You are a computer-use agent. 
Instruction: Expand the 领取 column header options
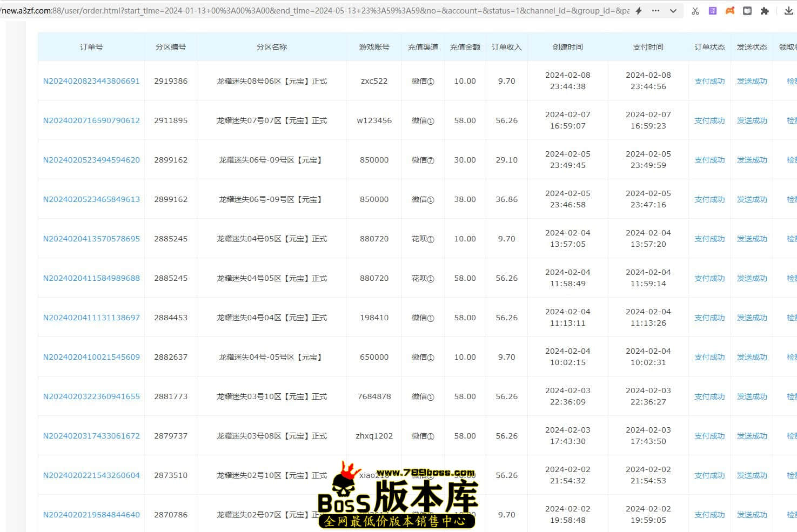789,47
